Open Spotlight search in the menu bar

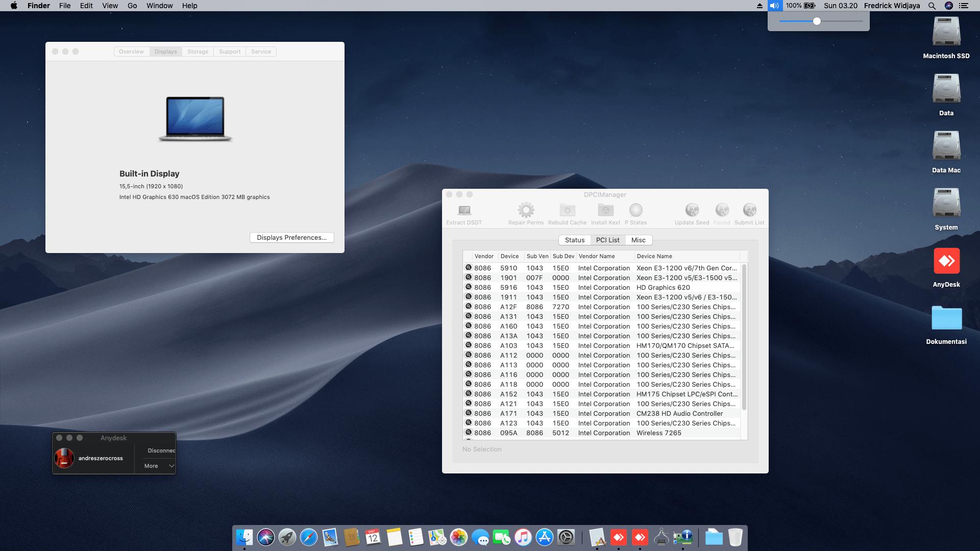pyautogui.click(x=932, y=6)
